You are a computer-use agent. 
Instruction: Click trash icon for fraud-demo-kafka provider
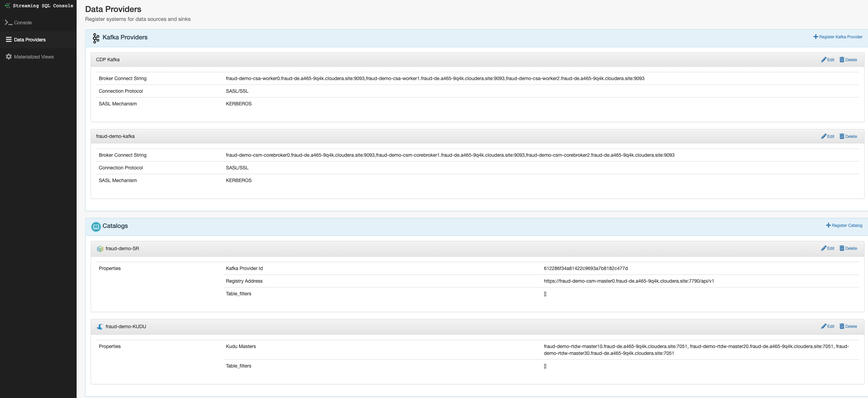842,137
